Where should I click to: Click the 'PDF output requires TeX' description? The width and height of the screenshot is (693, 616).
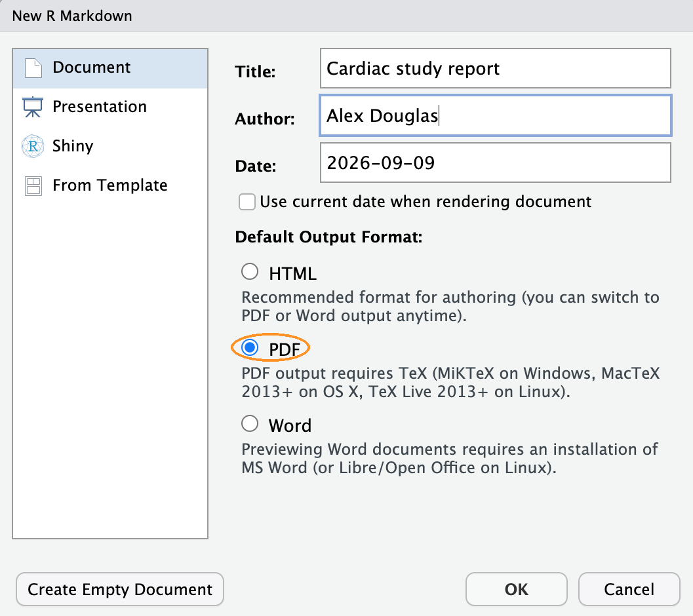pyautogui.click(x=450, y=382)
